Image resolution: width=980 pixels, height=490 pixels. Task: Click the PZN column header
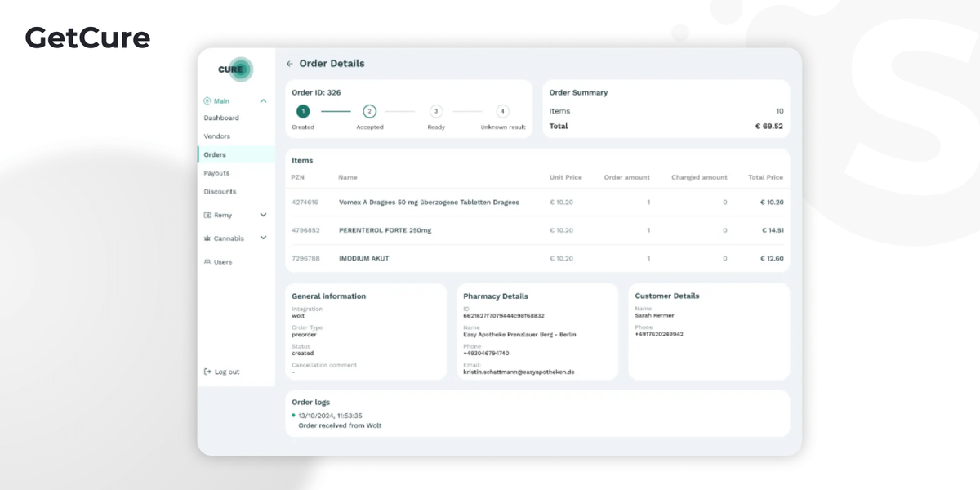coord(298,177)
